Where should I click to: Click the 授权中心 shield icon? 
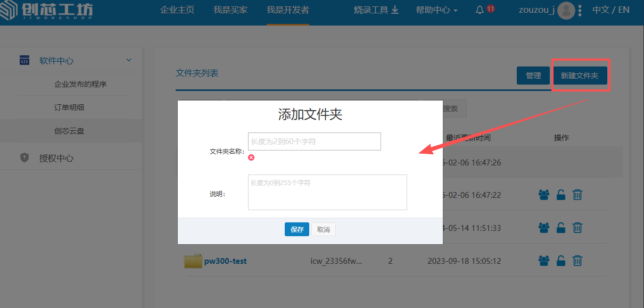24,158
